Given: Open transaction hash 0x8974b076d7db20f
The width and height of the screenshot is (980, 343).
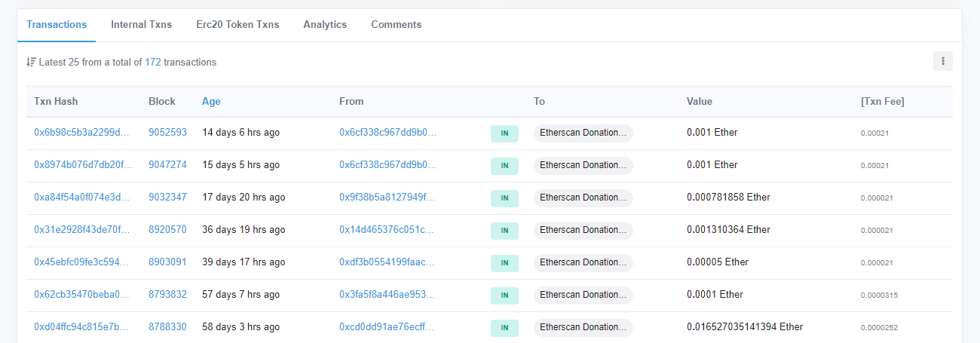Looking at the screenshot, I should 83,165.
